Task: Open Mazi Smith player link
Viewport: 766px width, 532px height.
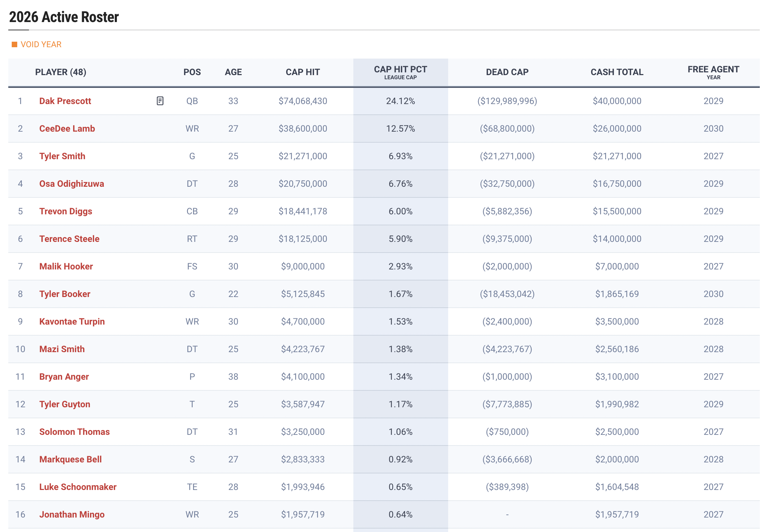Action: point(62,349)
